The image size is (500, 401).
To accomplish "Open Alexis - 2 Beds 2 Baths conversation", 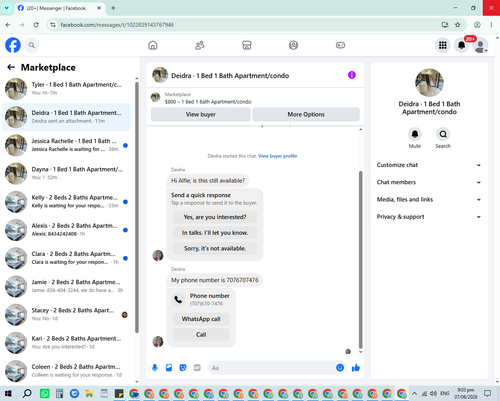I will point(67,230).
